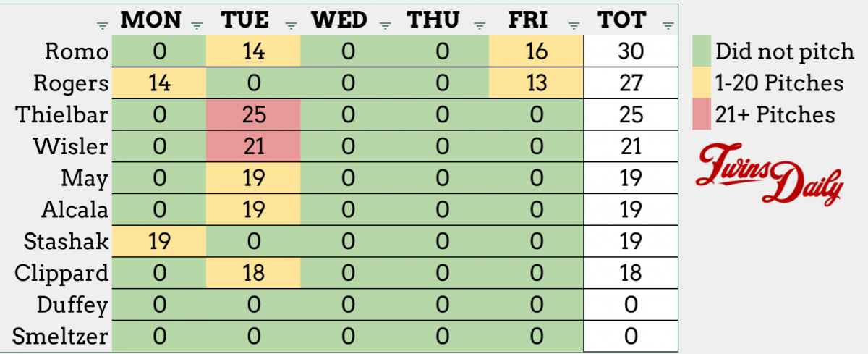Click the player name column filter icon
The height and width of the screenshot is (354, 868).
pyautogui.click(x=102, y=26)
